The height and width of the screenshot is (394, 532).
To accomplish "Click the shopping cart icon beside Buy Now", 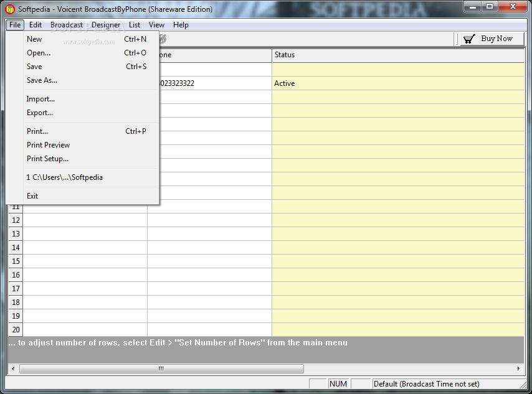I will coord(469,39).
